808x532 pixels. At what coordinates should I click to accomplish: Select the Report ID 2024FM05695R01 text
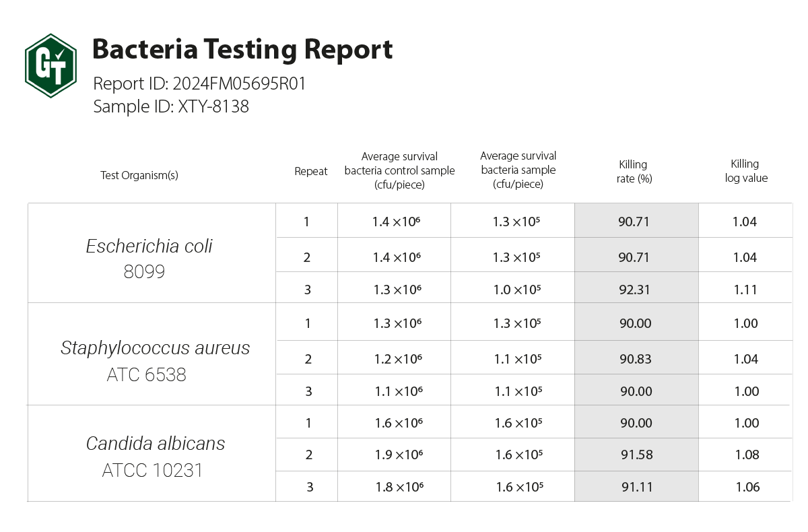click(x=200, y=84)
